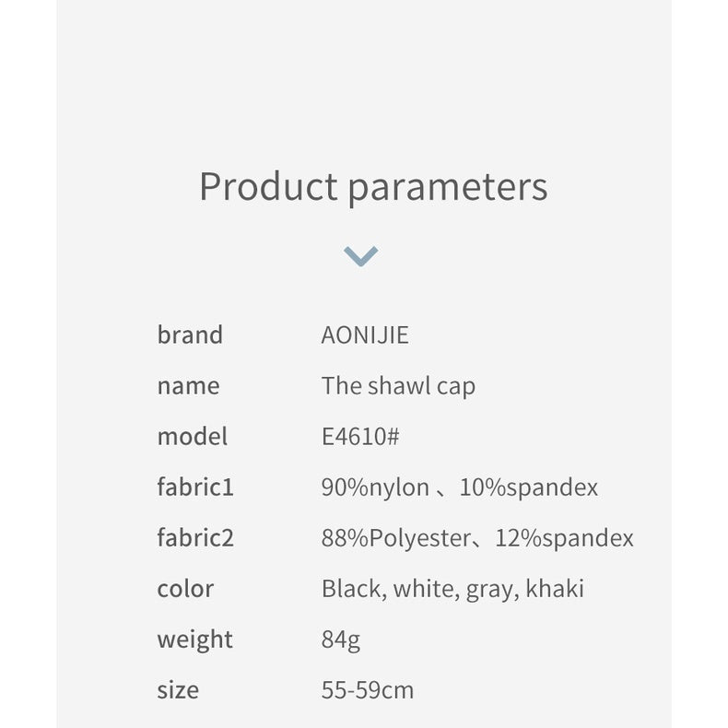The height and width of the screenshot is (728, 728).
Task: Select the brand label
Action: coord(190,335)
